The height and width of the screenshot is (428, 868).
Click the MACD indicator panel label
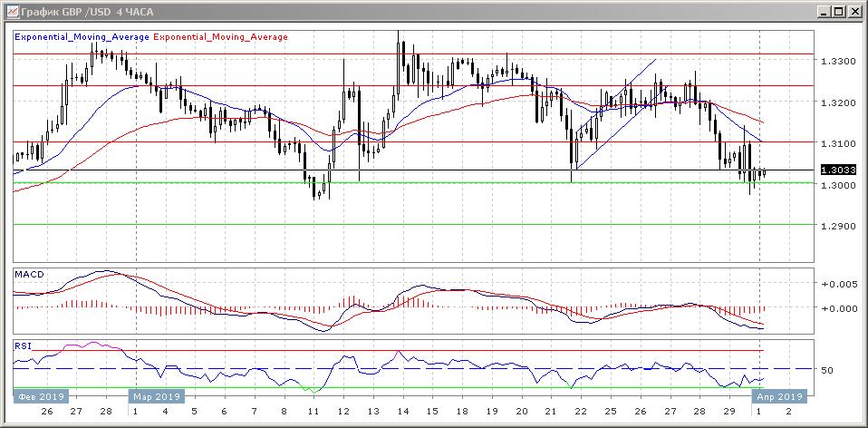[x=26, y=274]
